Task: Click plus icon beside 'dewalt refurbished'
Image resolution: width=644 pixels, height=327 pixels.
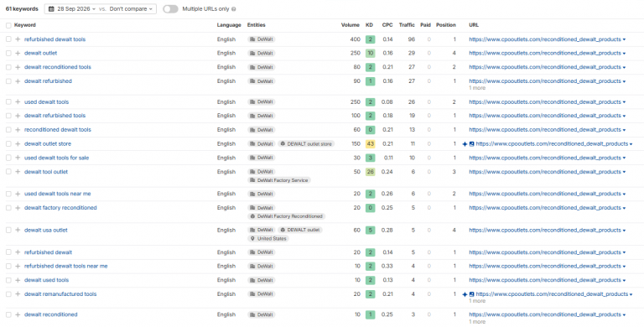Action: [18, 81]
